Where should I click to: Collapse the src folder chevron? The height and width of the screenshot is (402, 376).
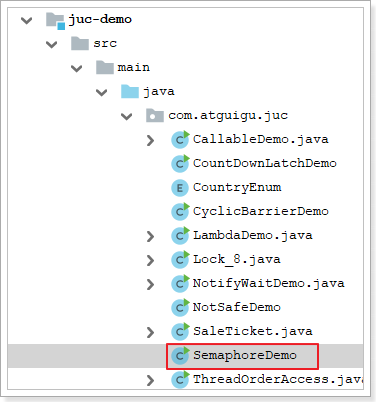coord(51,44)
